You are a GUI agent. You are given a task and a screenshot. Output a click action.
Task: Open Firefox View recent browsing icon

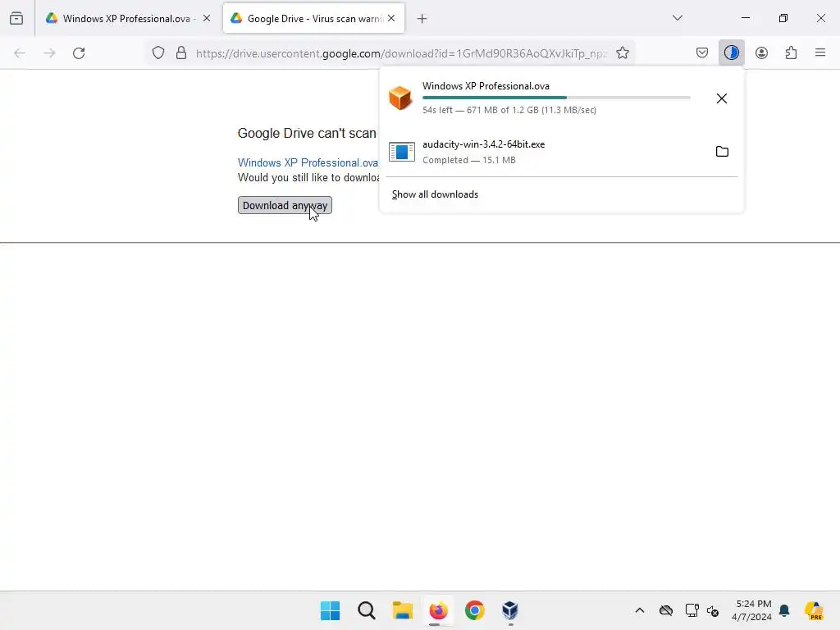coord(16,19)
